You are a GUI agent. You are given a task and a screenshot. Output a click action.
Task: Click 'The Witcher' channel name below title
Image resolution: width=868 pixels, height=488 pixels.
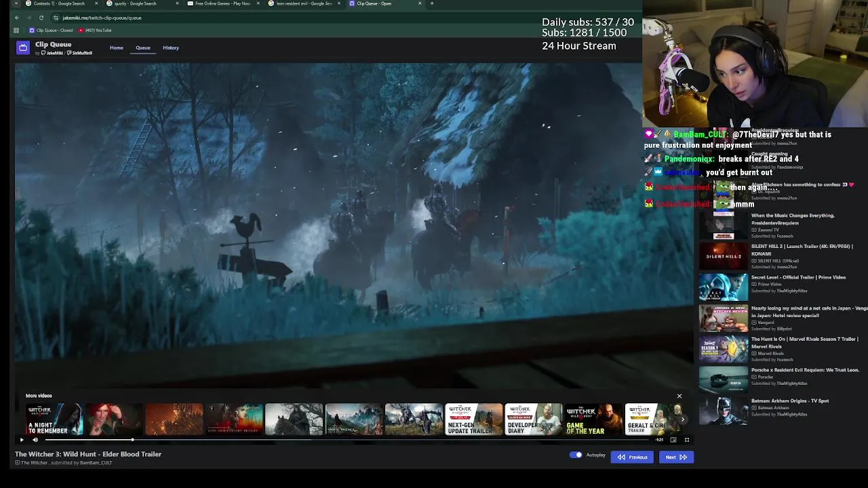(34, 463)
